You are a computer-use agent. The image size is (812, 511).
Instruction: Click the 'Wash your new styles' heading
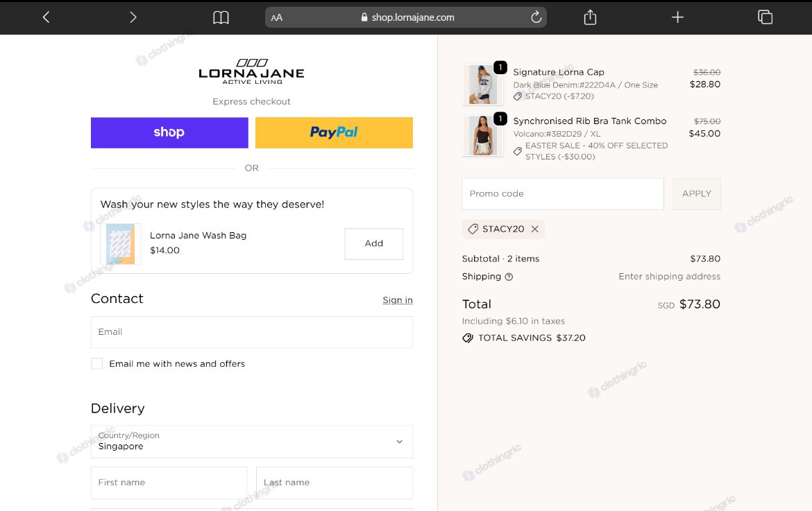[212, 205]
